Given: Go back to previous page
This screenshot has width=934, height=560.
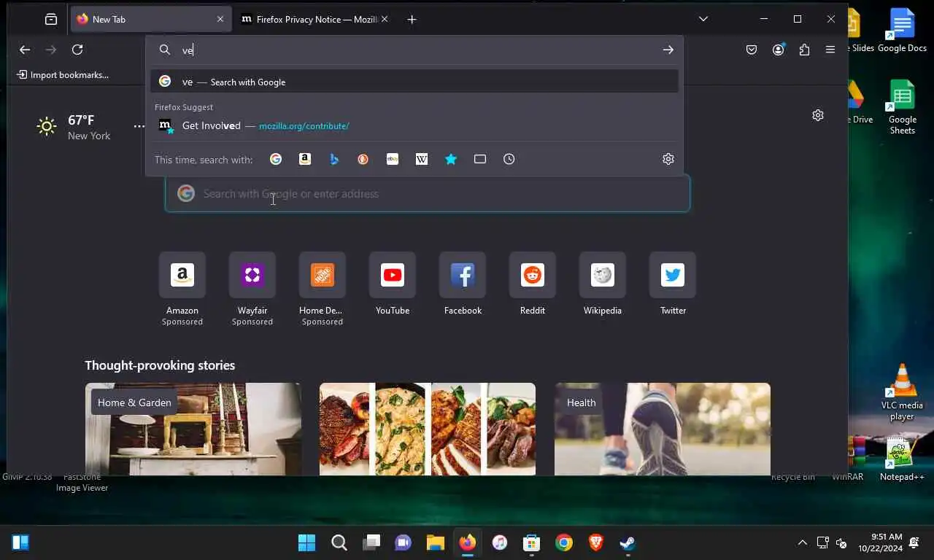Looking at the screenshot, I should click(x=25, y=50).
